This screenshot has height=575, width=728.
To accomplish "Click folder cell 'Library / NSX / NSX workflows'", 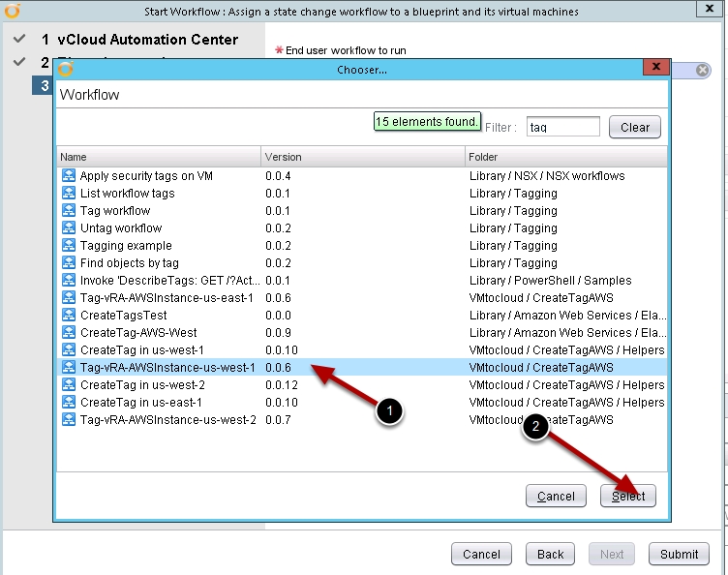I will pyautogui.click(x=547, y=176).
